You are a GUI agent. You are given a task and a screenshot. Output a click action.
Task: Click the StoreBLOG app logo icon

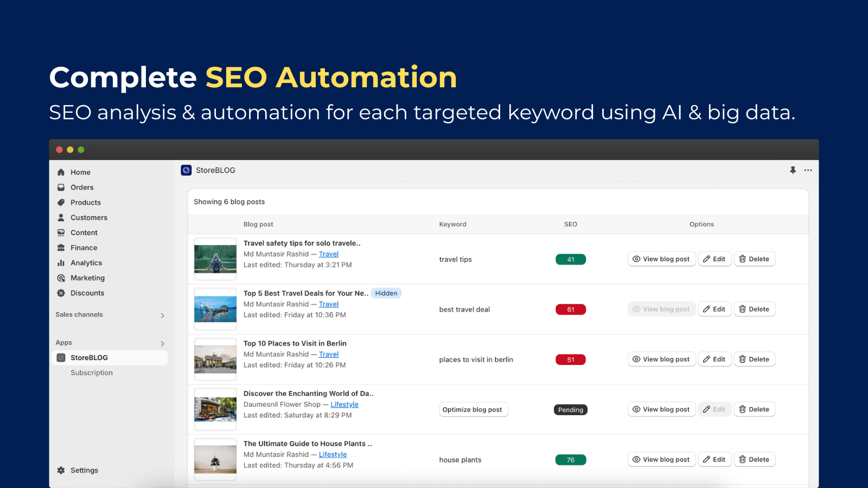(x=186, y=170)
